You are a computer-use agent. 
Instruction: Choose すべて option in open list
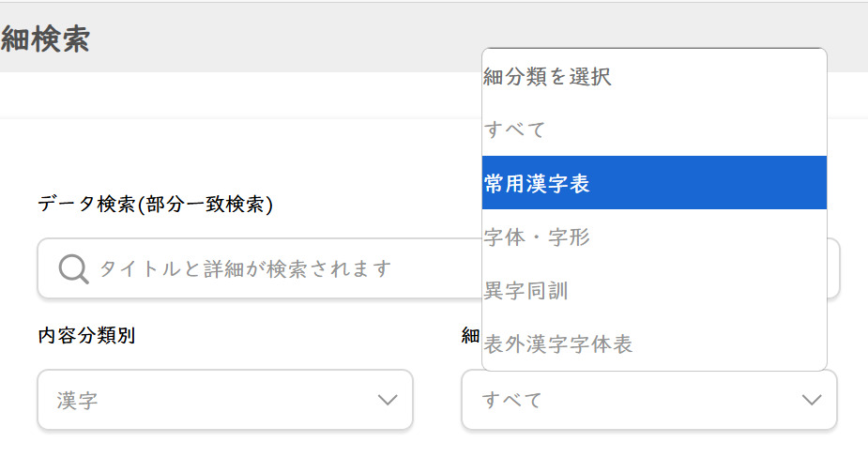[654, 130]
